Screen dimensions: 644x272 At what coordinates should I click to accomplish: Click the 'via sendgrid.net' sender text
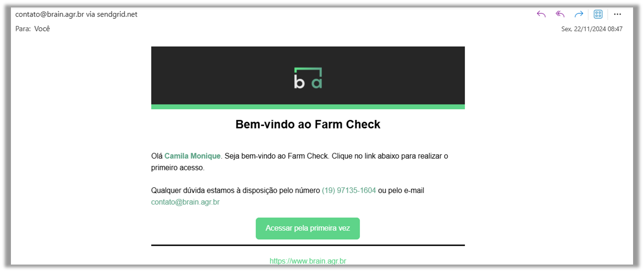click(x=111, y=14)
